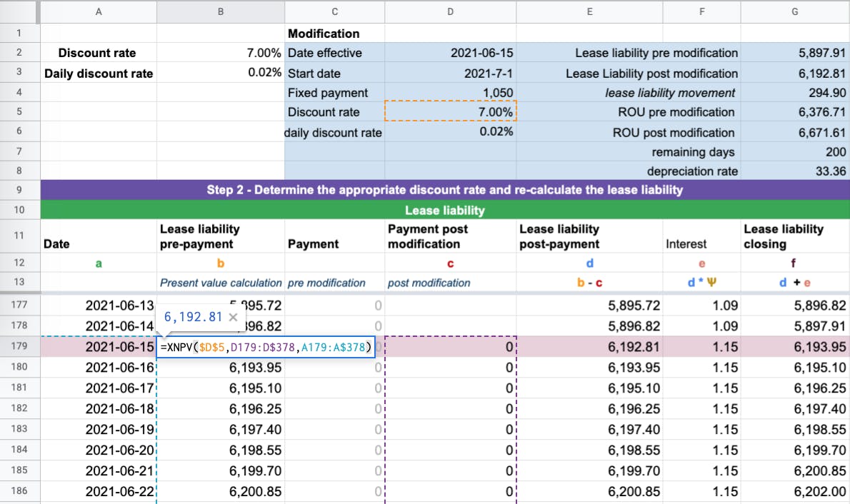Select row 179 header
This screenshot has width=850, height=504.
coord(19,346)
